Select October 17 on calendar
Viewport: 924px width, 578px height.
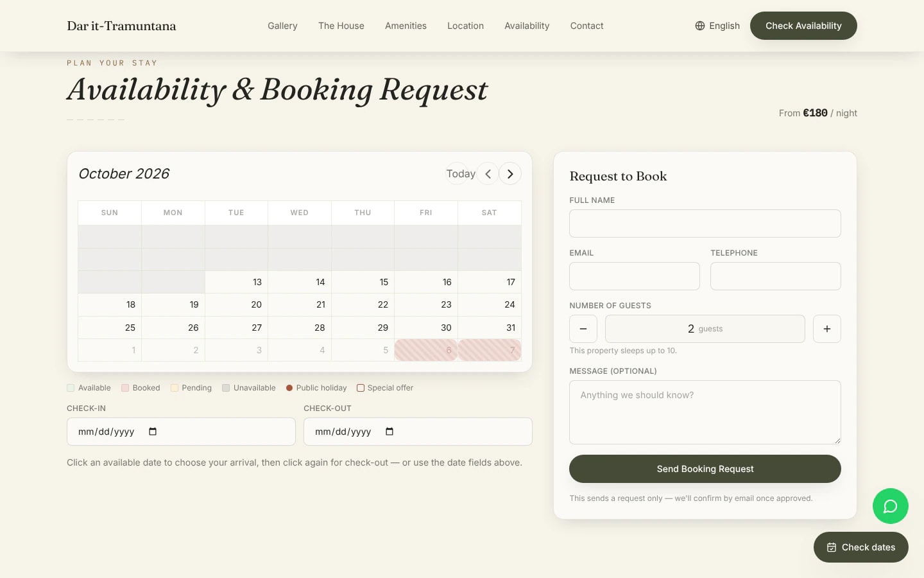coord(490,282)
